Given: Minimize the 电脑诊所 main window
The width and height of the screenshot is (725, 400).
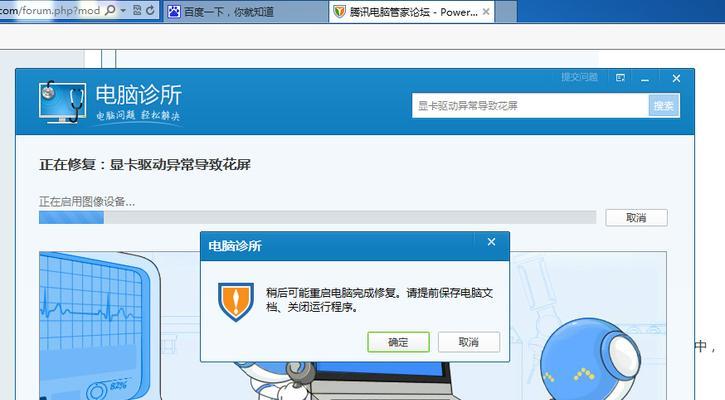Looking at the screenshot, I should pos(645,79).
